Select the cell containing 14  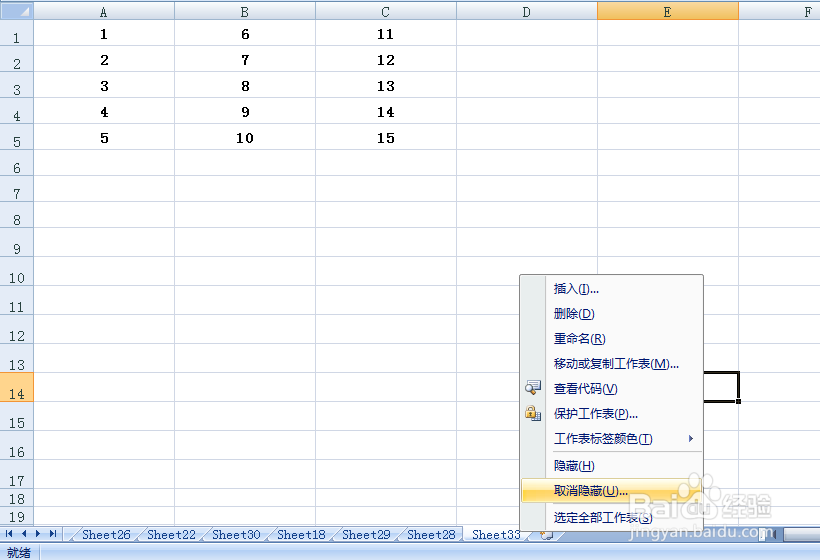pos(386,111)
